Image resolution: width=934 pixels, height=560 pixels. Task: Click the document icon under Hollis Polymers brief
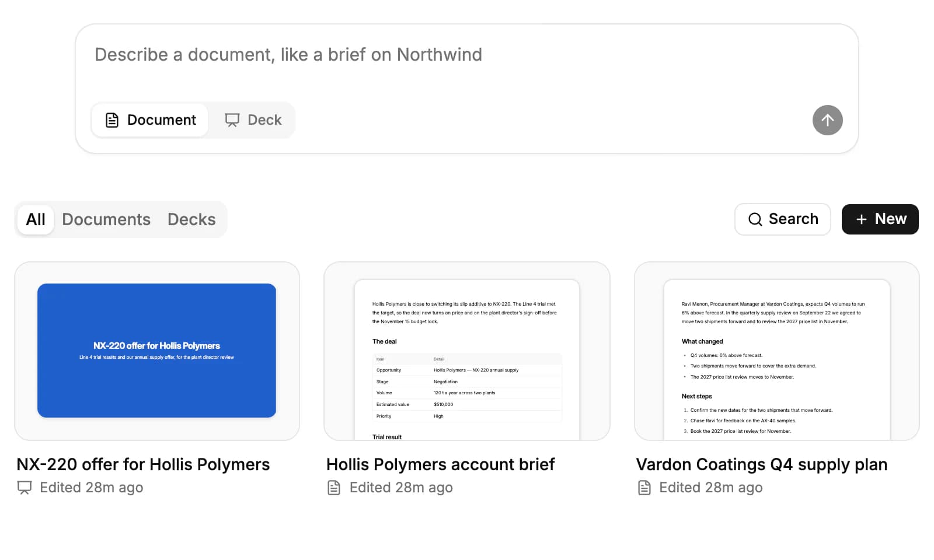pos(334,488)
